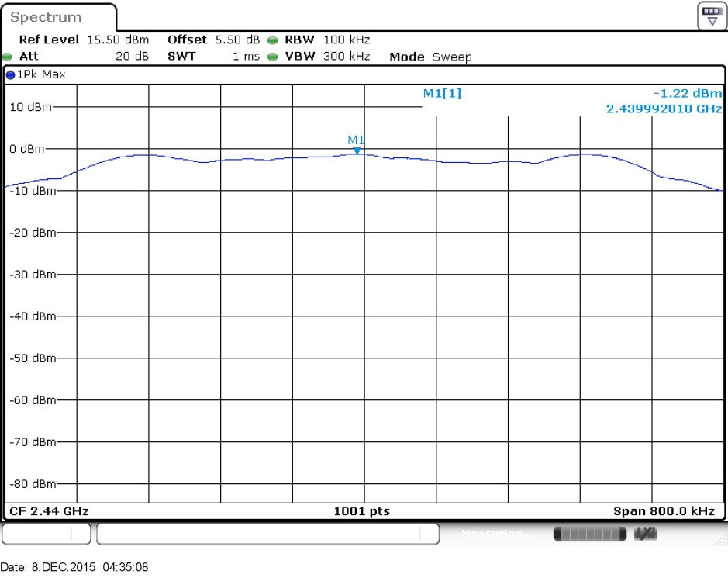Click the Ref Level value 15.50 dBm
Image resolution: width=728 pixels, height=588 pixels.
point(118,40)
